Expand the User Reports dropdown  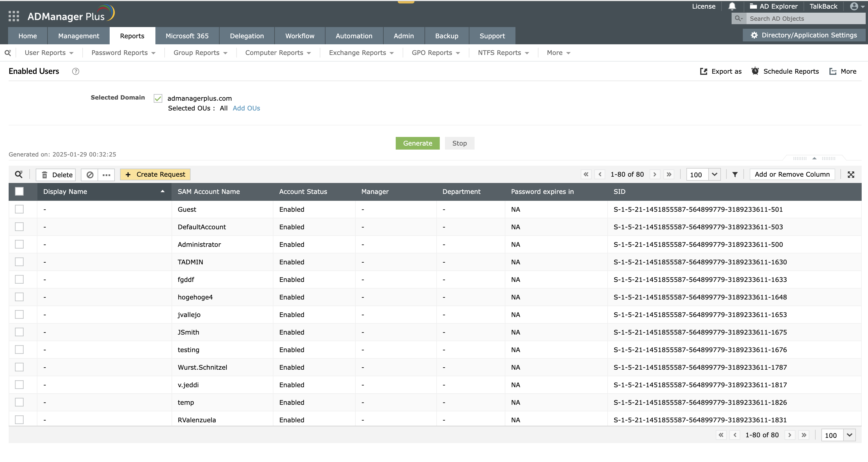49,53
